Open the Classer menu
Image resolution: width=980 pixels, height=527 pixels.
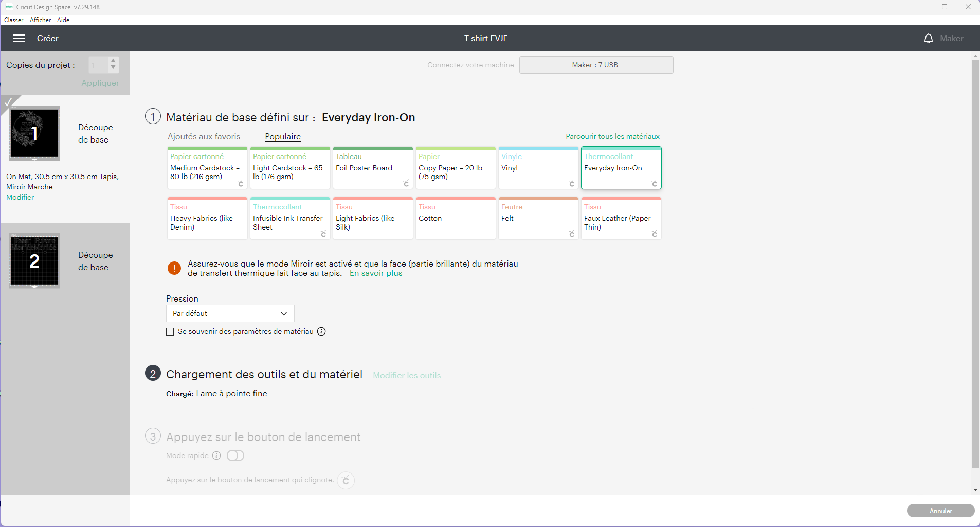click(x=14, y=20)
